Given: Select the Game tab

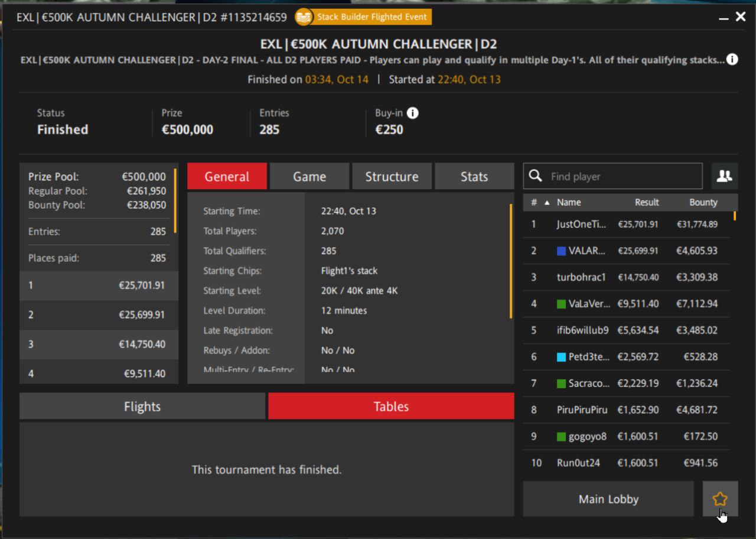Looking at the screenshot, I should click(309, 177).
